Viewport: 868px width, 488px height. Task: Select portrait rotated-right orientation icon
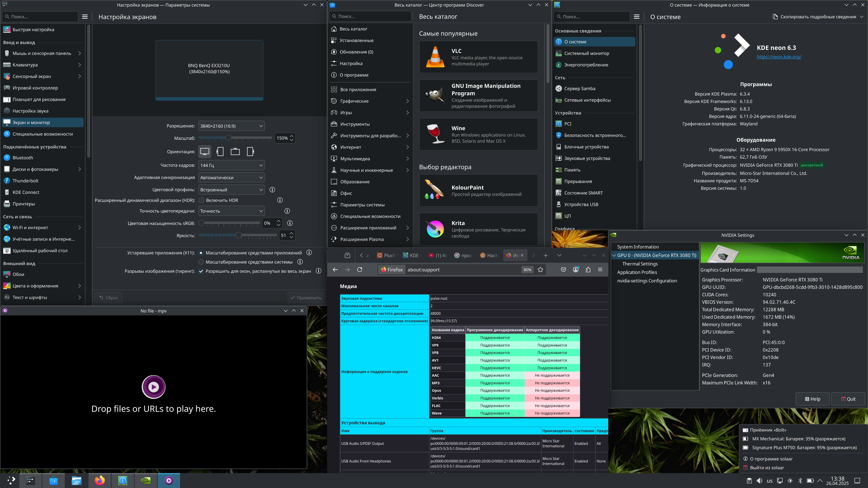click(250, 152)
